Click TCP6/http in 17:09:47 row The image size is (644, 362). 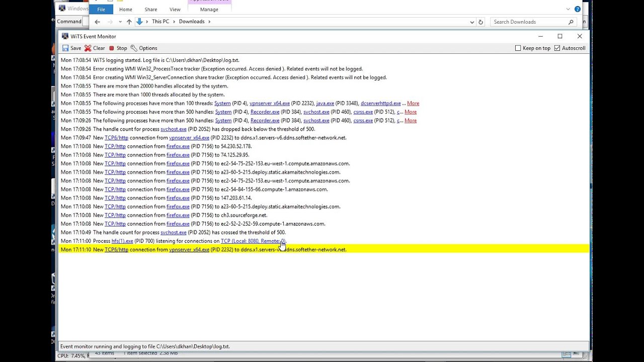116,138
